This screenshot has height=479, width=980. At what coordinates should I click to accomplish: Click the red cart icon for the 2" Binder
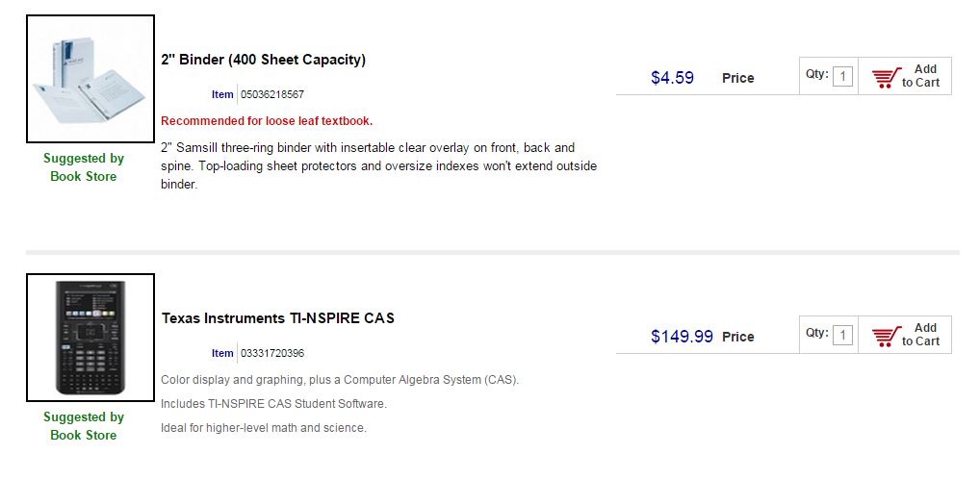click(886, 77)
